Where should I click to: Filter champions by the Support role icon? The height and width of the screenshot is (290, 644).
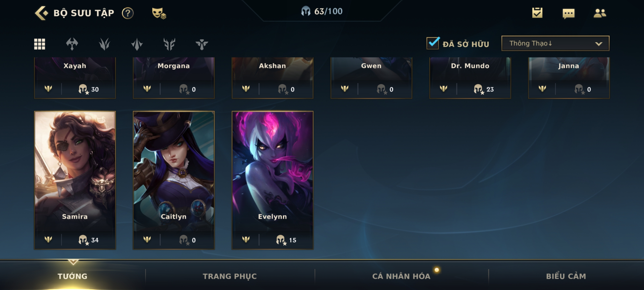(202, 44)
